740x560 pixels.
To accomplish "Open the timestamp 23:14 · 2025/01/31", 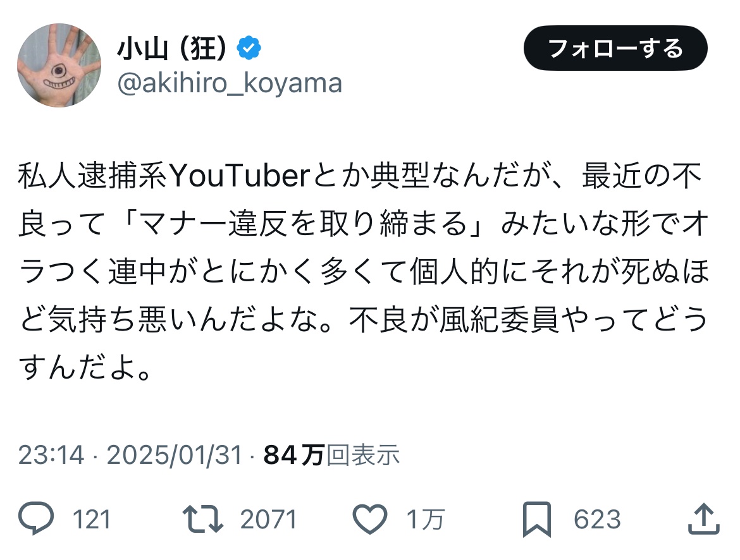I will pyautogui.click(x=130, y=455).
